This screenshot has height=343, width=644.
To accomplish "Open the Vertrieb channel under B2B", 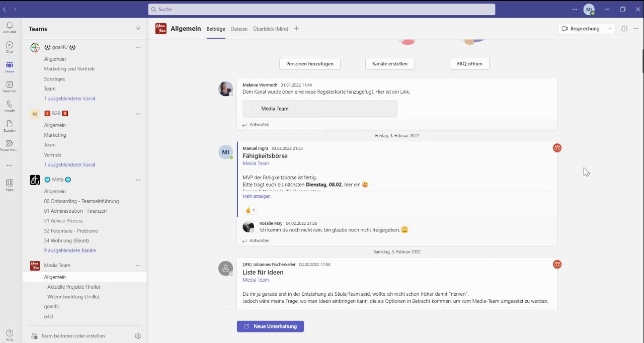I will [52, 155].
